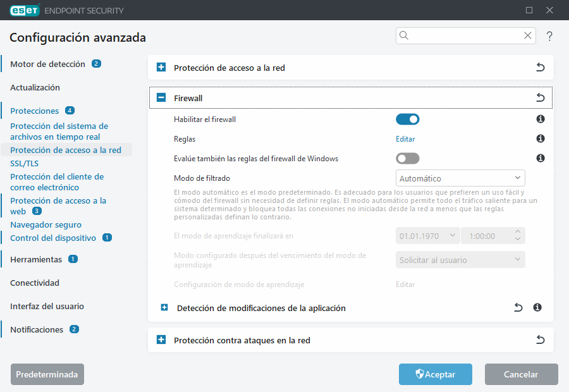Disable the Habilitar el firewall toggle

(x=407, y=119)
